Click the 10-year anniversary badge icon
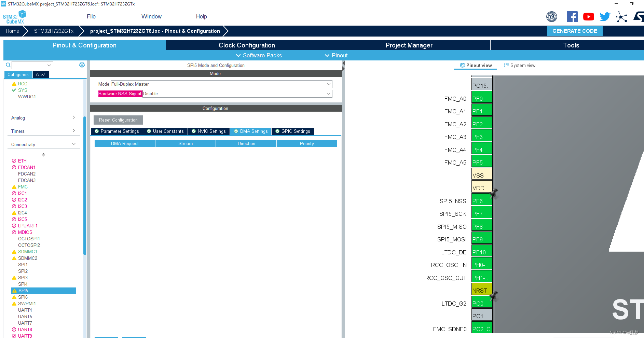 (x=552, y=17)
